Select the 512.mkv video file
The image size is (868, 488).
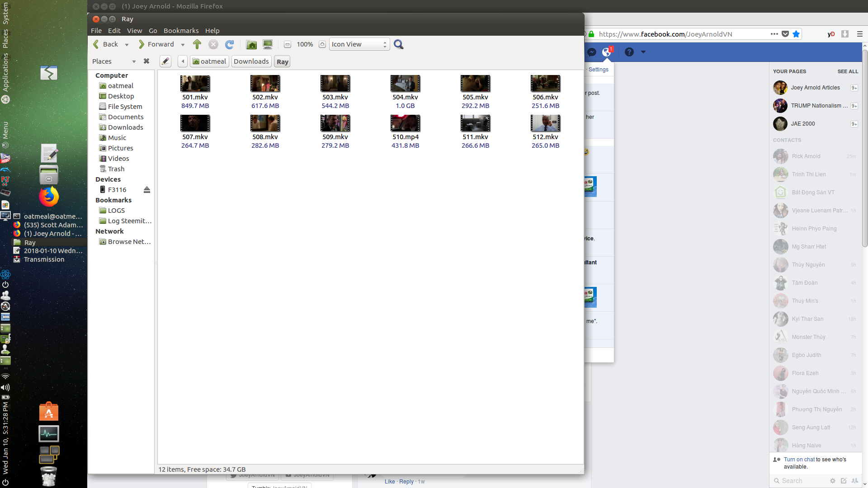545,132
